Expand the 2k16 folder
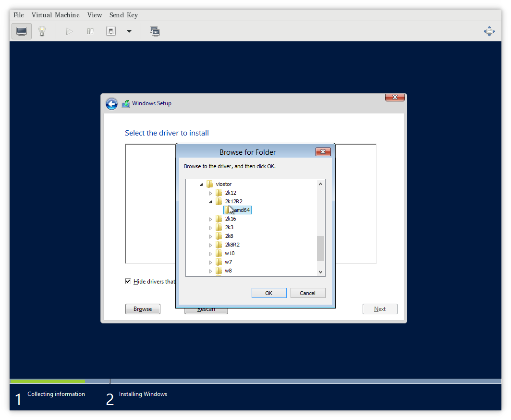 [210, 219]
